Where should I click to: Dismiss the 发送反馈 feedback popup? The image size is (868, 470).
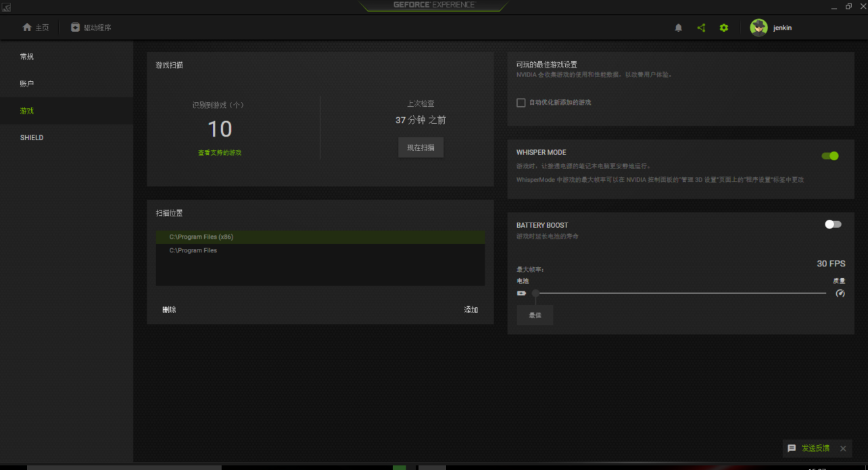pos(843,448)
